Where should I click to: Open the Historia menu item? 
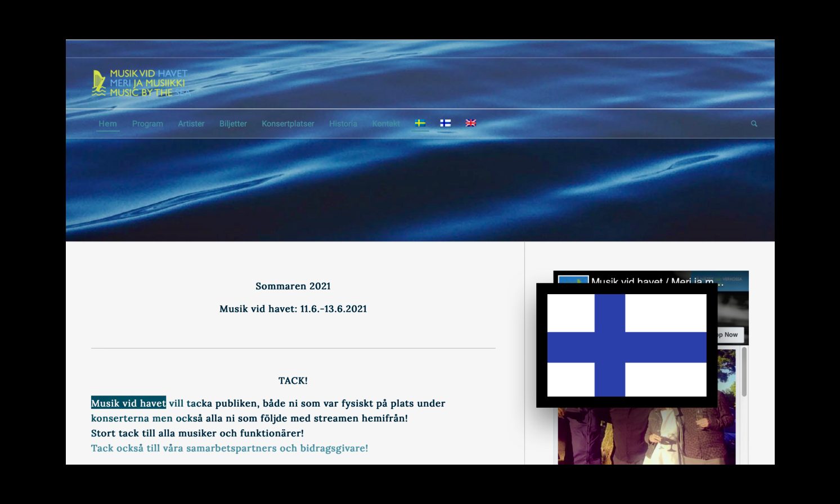[x=343, y=124]
